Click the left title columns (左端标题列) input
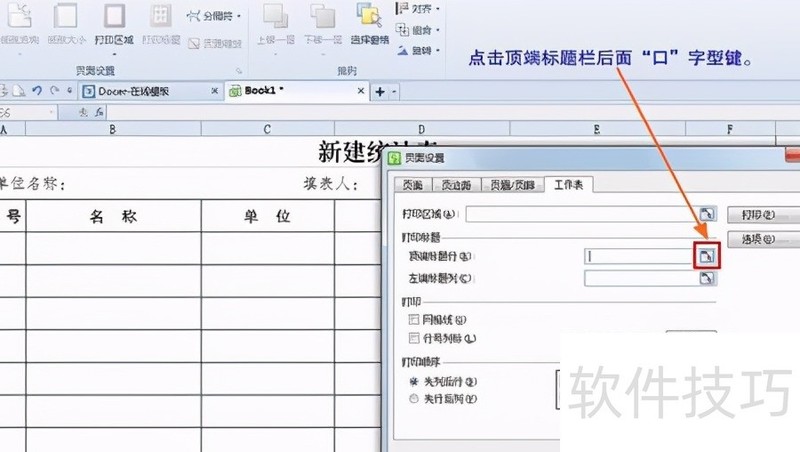The height and width of the screenshot is (452, 800). pyautogui.click(x=641, y=279)
